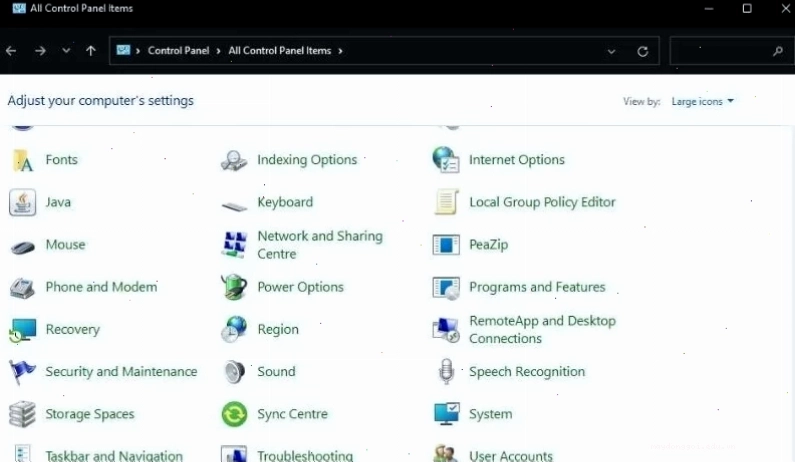Open the System text link
This screenshot has height=463, width=795.
click(x=490, y=414)
